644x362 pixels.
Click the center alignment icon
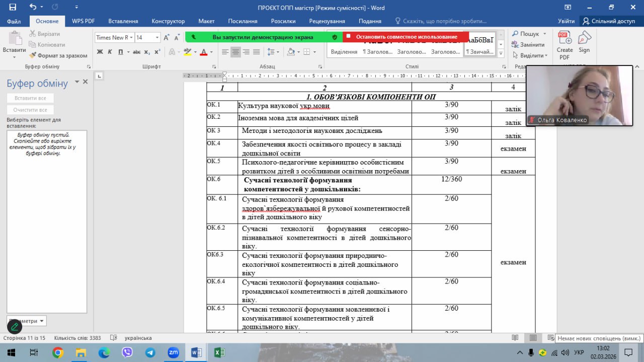pos(235,52)
